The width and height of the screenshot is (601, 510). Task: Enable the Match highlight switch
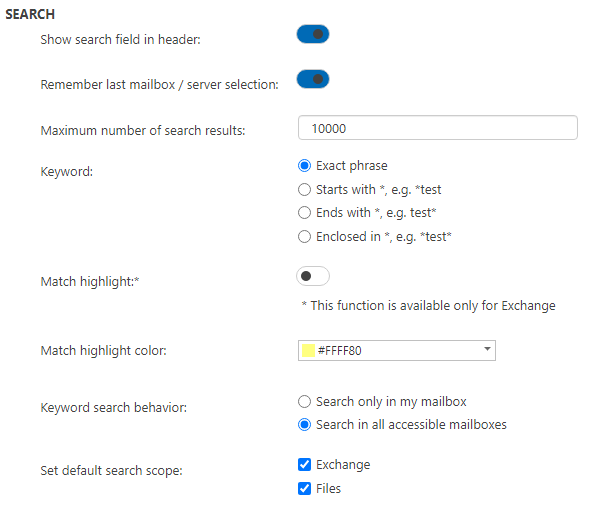[x=313, y=276]
